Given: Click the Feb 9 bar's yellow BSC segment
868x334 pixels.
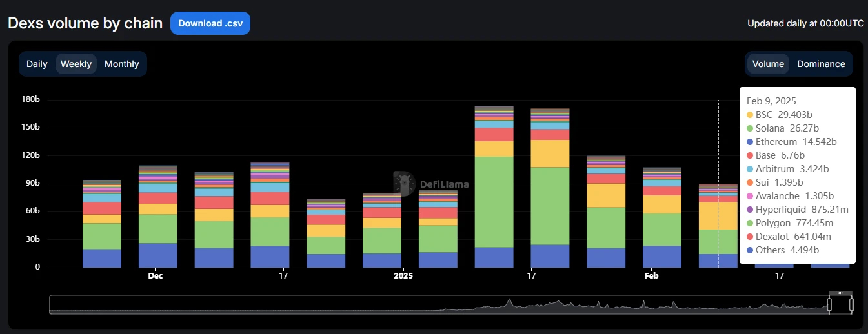Looking at the screenshot, I should 718,216.
